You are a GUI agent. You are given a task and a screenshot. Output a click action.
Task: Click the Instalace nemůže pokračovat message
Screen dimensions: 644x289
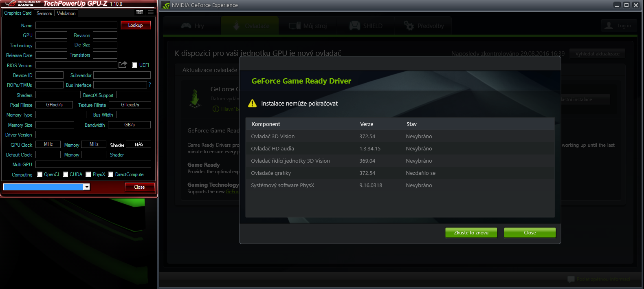[x=299, y=104]
